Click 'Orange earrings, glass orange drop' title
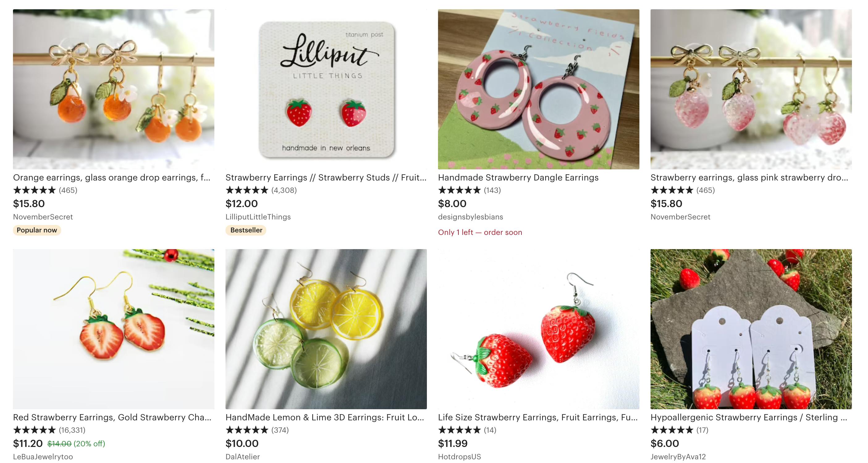The image size is (868, 463). (112, 177)
